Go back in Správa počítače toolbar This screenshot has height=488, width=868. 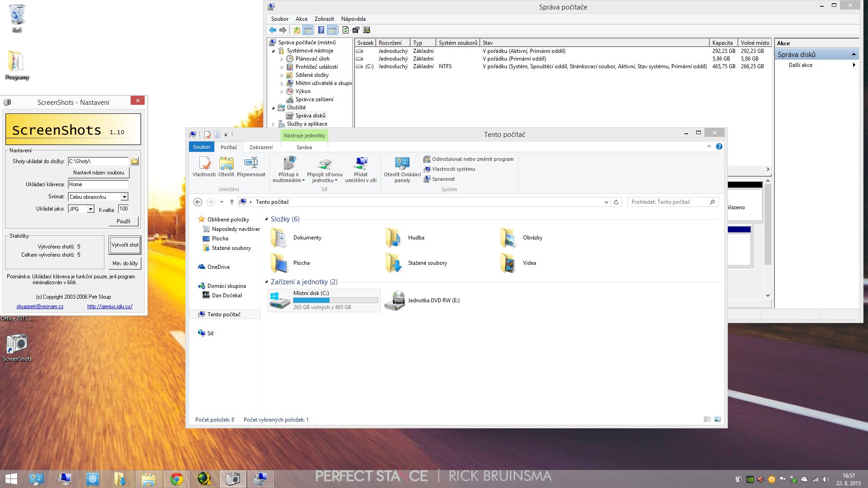[272, 30]
